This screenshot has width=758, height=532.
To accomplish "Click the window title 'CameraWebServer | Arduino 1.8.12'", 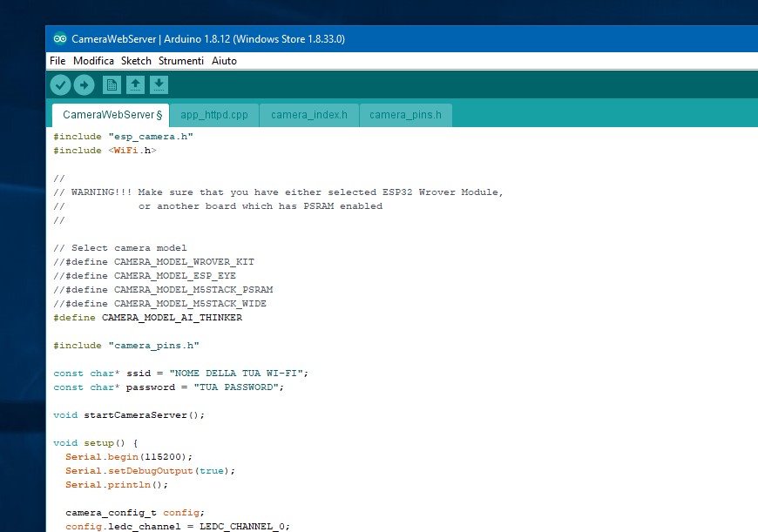I will (x=208, y=39).
